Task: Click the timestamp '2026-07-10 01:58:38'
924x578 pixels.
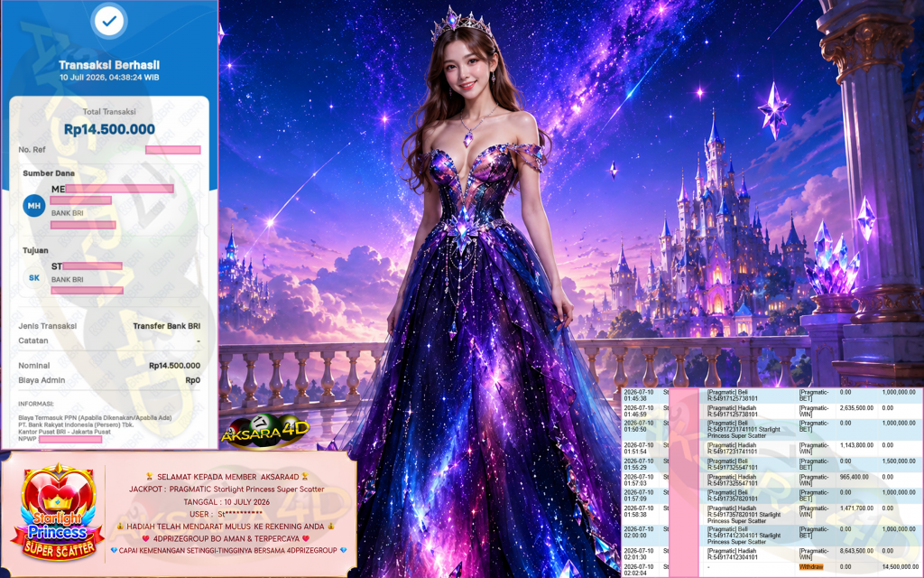Action: pos(639,511)
